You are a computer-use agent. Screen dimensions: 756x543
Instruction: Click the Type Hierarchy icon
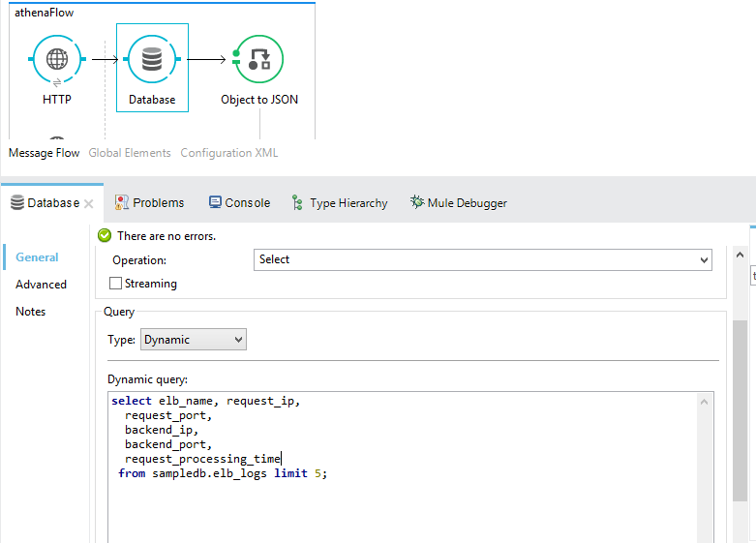click(x=297, y=203)
